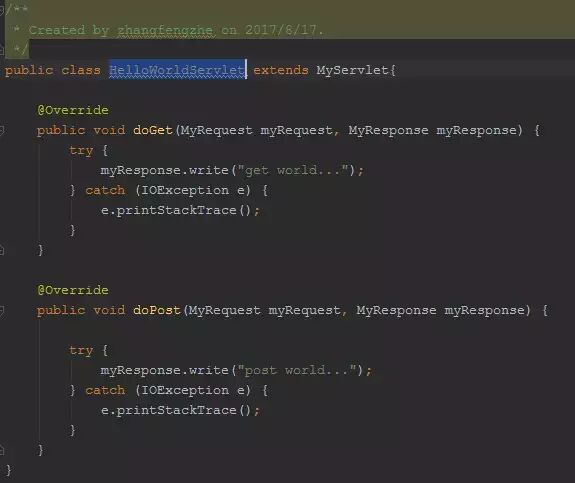Screen dimensions: 575x483
Task: Click the "get world..." string literal
Action: (x=293, y=170)
